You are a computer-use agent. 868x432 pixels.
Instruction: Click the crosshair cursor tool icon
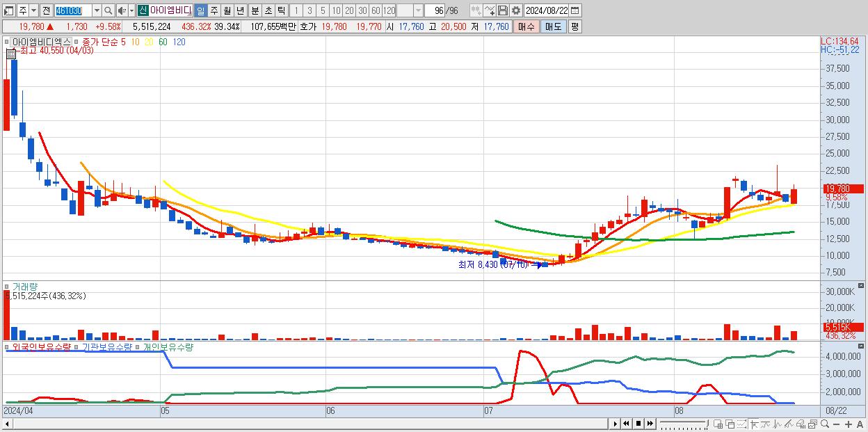(754, 424)
